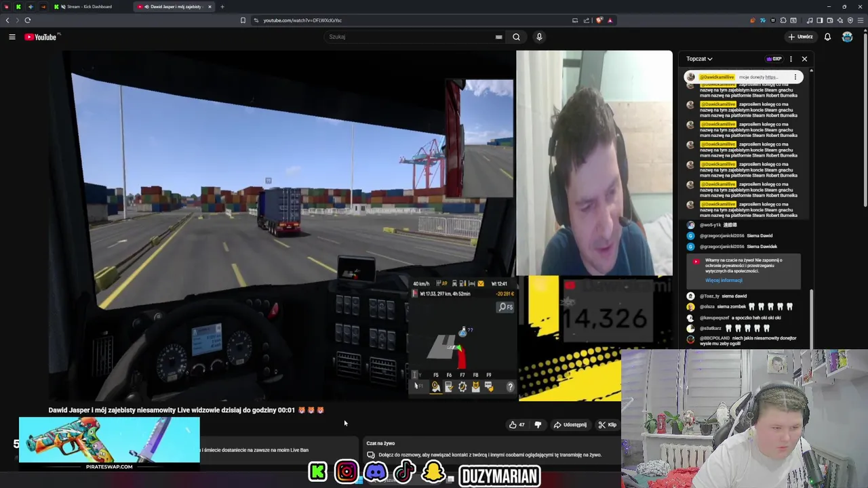Open YouTube notifications bell
Screen dimensions: 868x488
827,37
